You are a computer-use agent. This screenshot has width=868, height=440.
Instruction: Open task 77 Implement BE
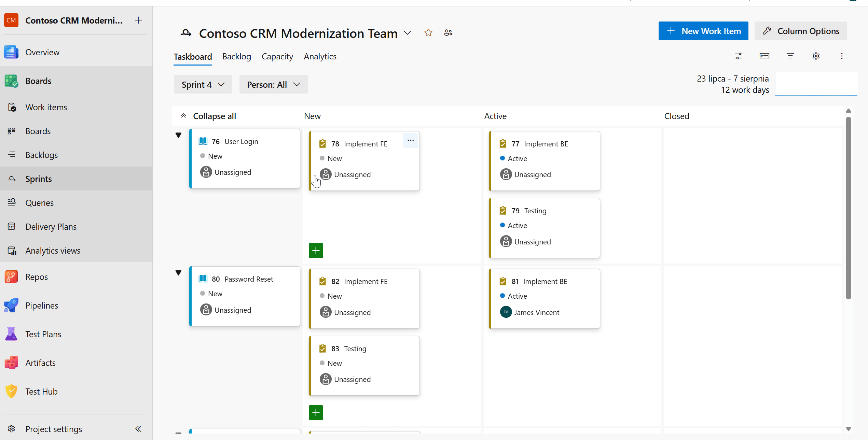(546, 144)
